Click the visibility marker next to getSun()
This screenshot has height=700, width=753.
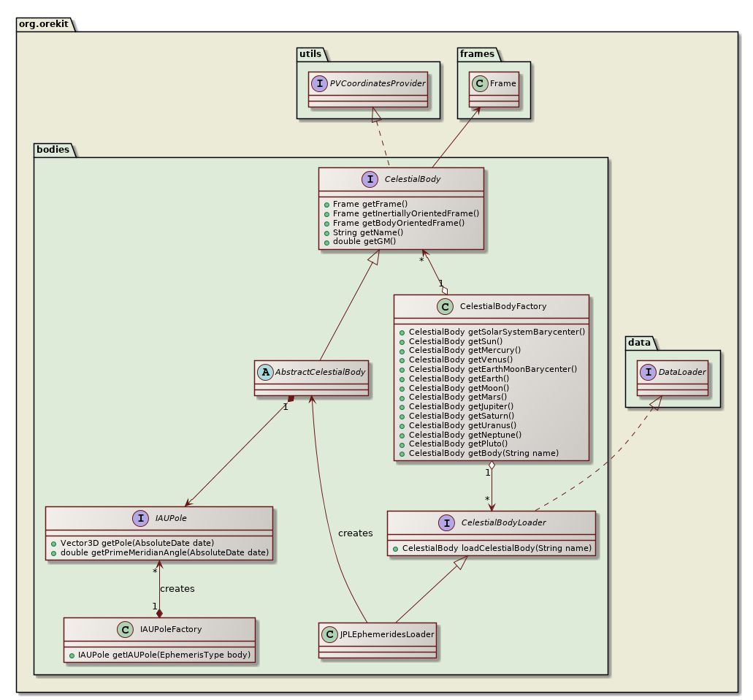(402, 341)
